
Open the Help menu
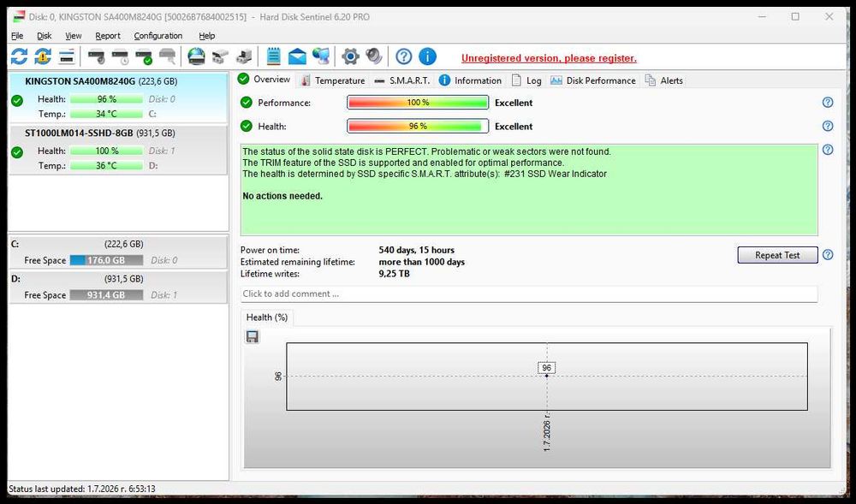(x=206, y=35)
